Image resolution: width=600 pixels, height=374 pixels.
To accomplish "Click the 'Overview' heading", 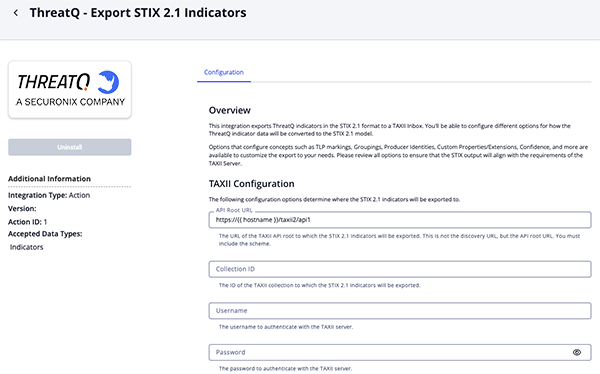I will click(230, 110).
